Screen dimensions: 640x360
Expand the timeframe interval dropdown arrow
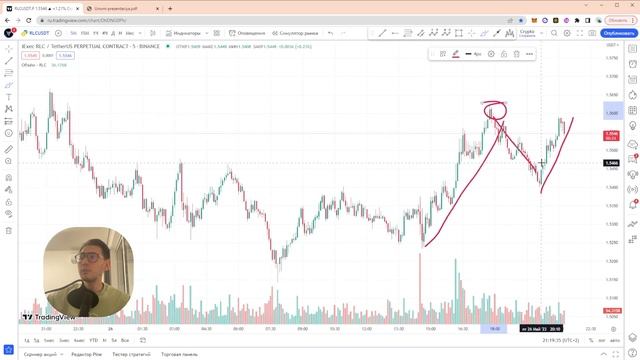pyautogui.click(x=140, y=33)
